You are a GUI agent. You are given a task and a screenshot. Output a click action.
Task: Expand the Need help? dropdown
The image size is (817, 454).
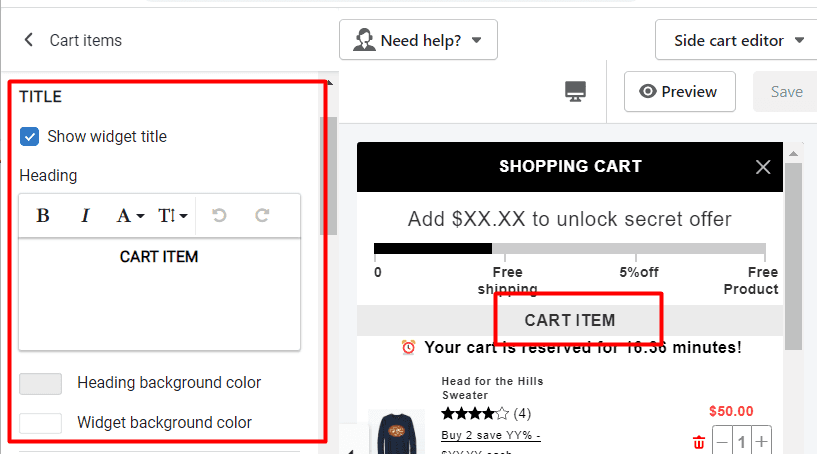[418, 40]
